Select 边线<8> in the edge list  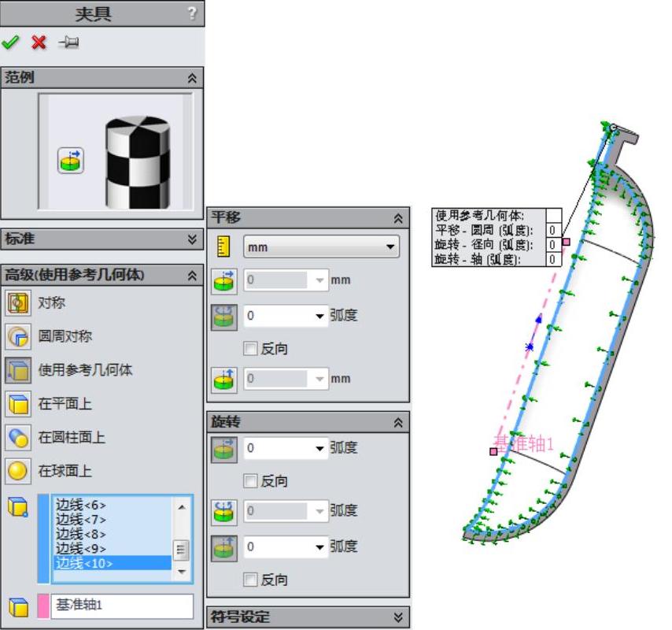(x=80, y=535)
